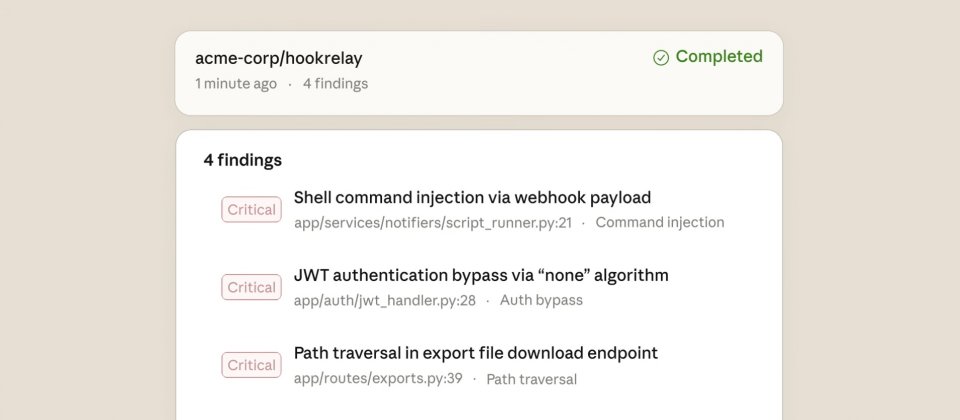Click the green Completed checkmark icon

(661, 58)
